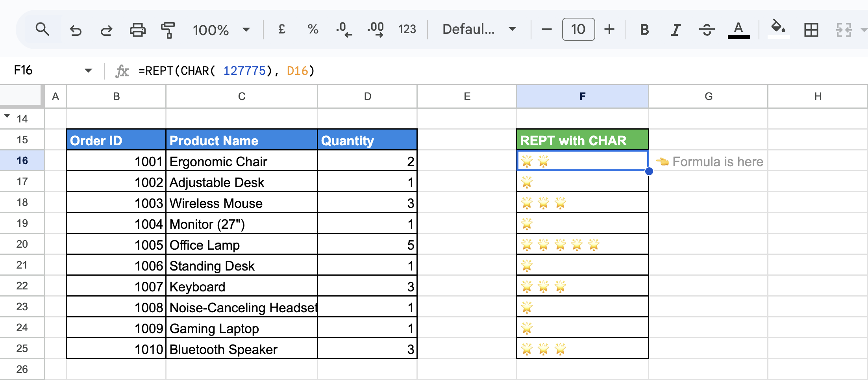Select the Noise-Canceling Headset cell

[x=242, y=307]
